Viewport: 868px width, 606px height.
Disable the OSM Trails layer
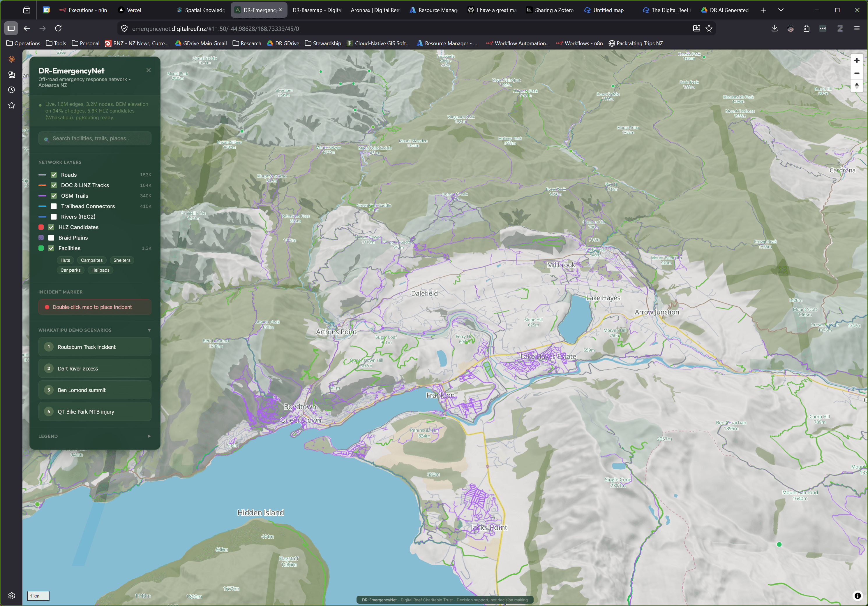click(x=54, y=196)
